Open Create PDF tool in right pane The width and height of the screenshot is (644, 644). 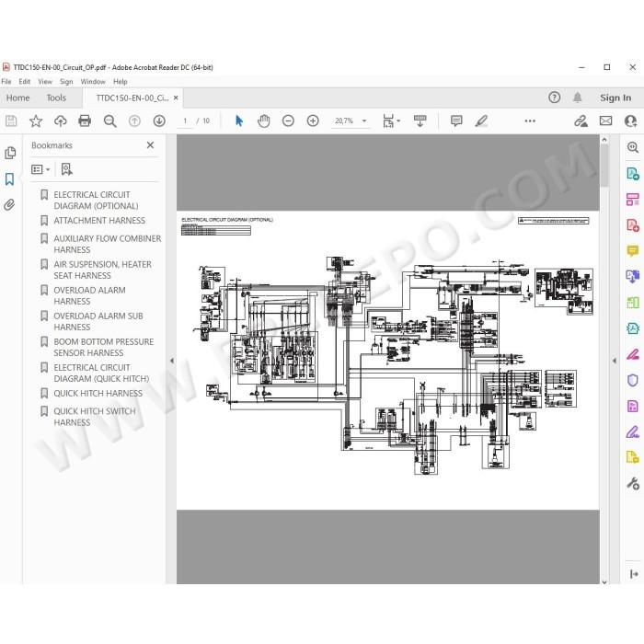(x=633, y=225)
